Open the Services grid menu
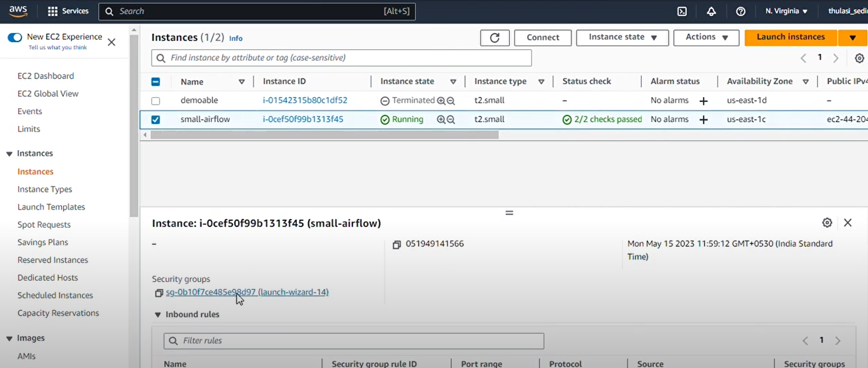The image size is (868, 368). click(x=53, y=11)
